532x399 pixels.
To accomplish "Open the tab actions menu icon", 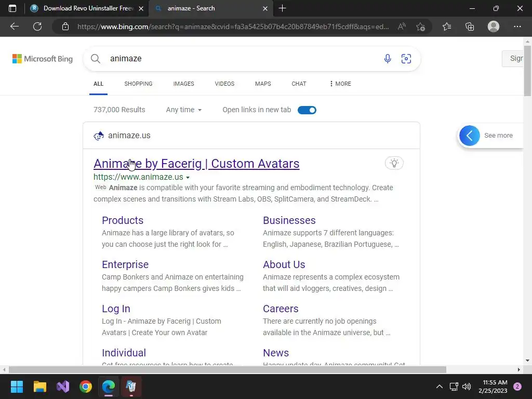I will point(12,8).
